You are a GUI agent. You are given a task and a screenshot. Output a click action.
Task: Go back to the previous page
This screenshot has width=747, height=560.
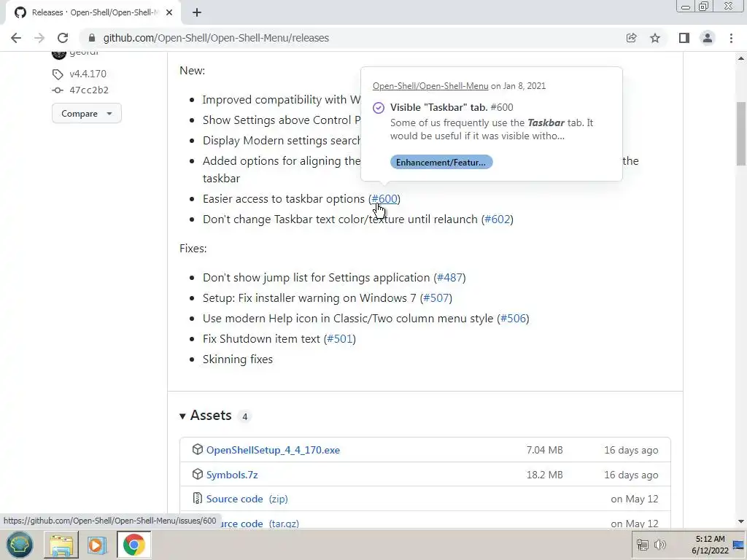tap(16, 38)
